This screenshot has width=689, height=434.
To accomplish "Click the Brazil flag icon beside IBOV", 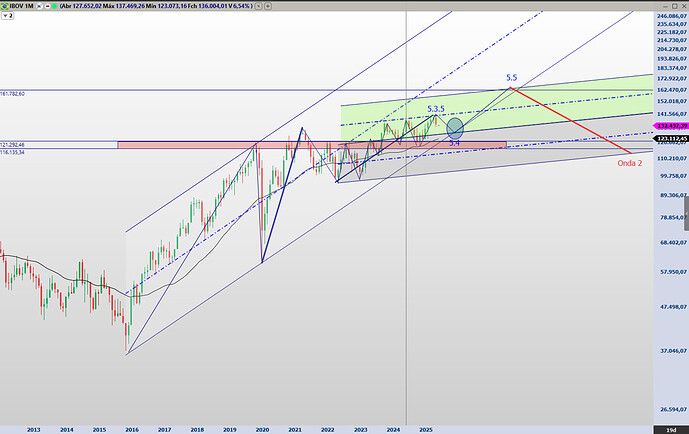I will 5,5.
